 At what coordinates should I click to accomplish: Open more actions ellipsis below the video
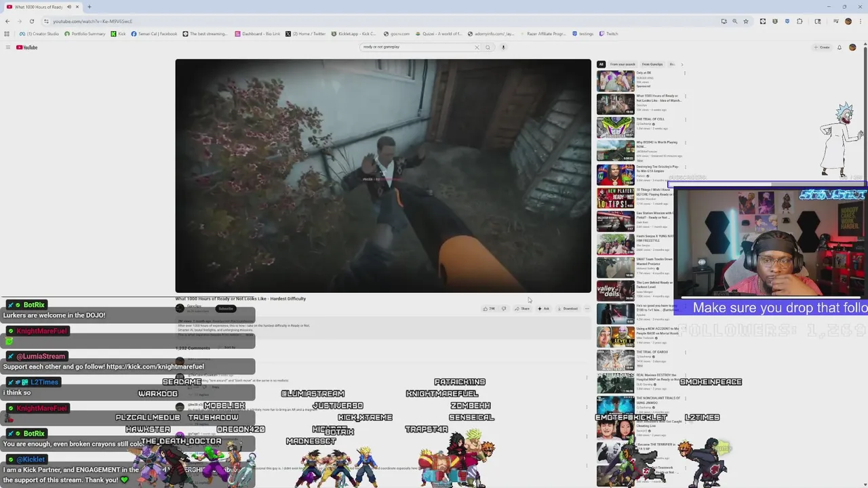pos(587,308)
